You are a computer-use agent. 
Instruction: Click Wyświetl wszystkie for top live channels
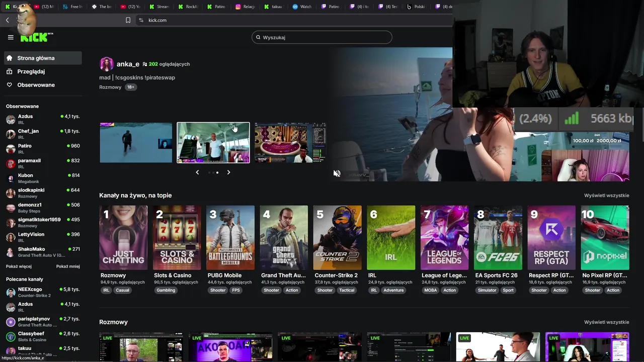point(606,196)
